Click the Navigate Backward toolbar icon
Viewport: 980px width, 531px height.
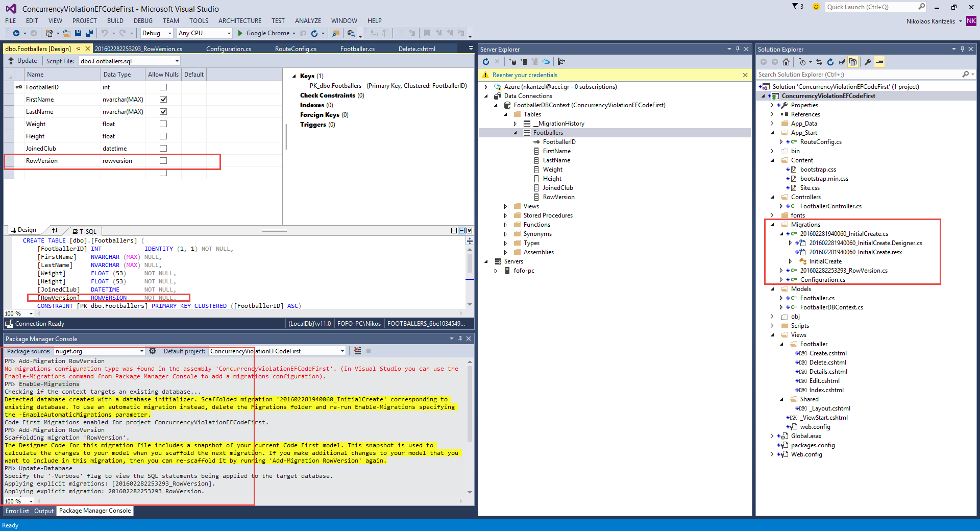click(x=16, y=33)
